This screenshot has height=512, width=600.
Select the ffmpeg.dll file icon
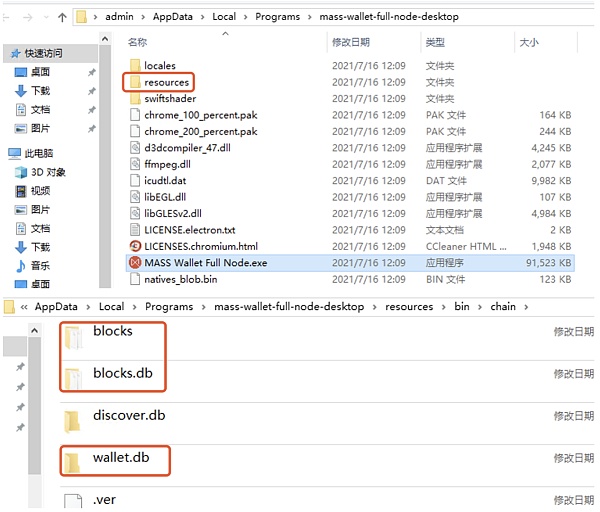135,164
